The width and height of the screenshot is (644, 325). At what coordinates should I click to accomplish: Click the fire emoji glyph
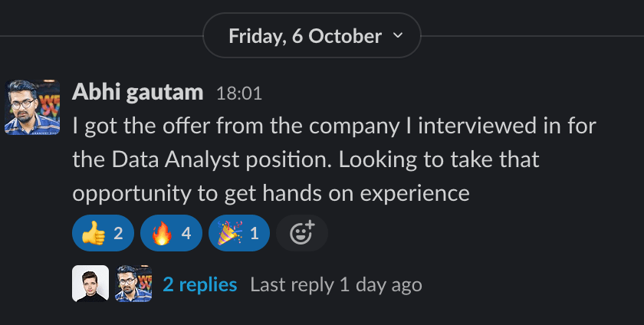160,233
